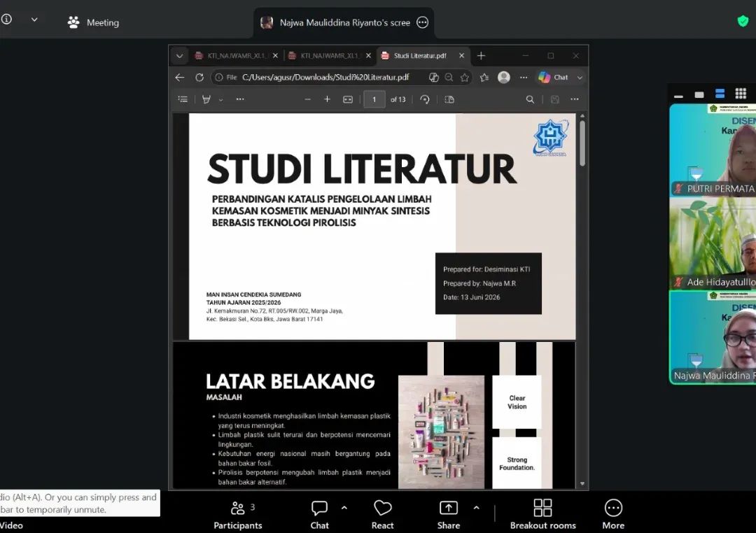Screen dimensions: 756x533
Task: Select Ade Hidayatulloh video thumbnail
Action: click(713, 243)
